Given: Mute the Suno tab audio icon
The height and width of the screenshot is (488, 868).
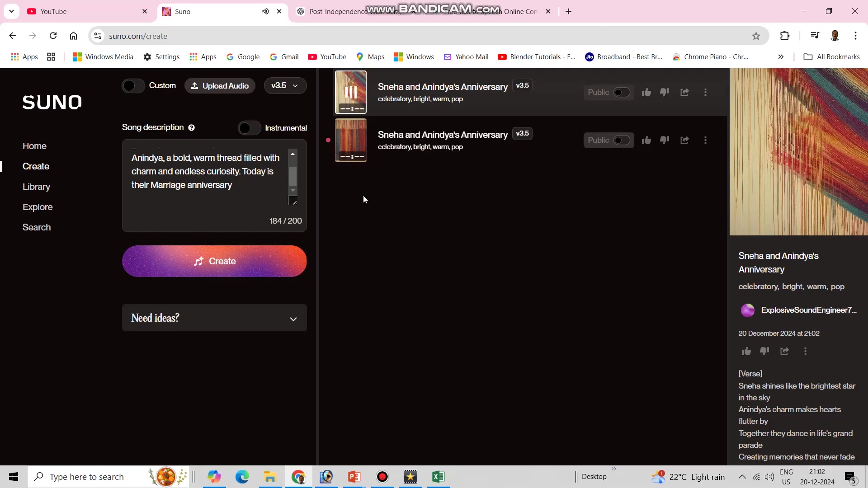Looking at the screenshot, I should 265,11.
